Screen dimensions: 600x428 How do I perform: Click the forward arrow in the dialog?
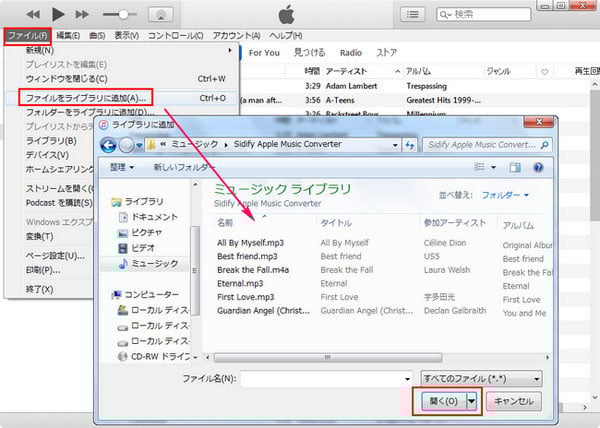click(x=126, y=145)
